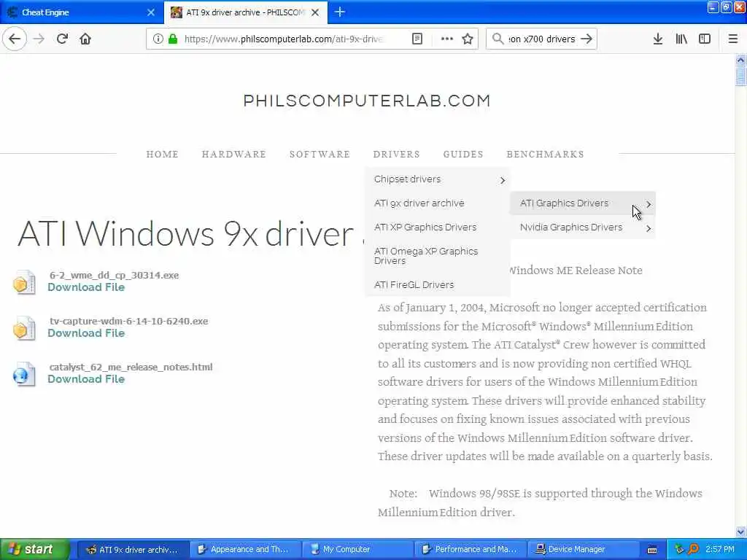Open the BENCHMARKS menu
Viewport: 747px width, 560px height.
[x=545, y=154]
